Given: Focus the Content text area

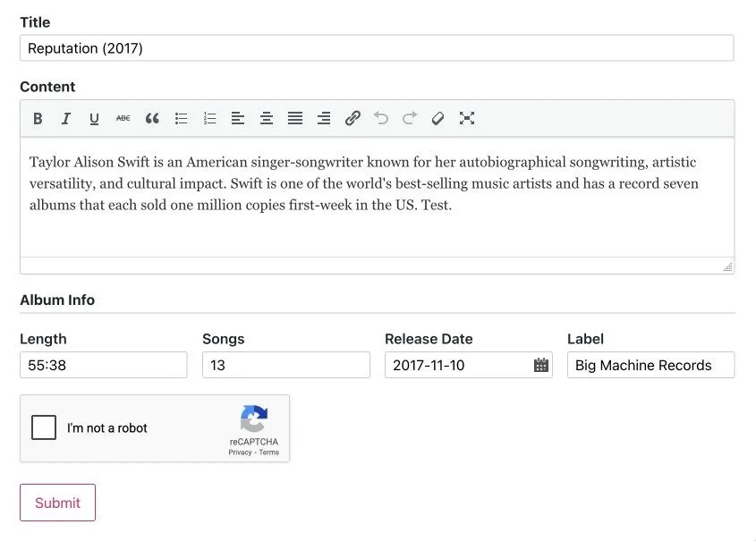Looking at the screenshot, I should (x=377, y=197).
